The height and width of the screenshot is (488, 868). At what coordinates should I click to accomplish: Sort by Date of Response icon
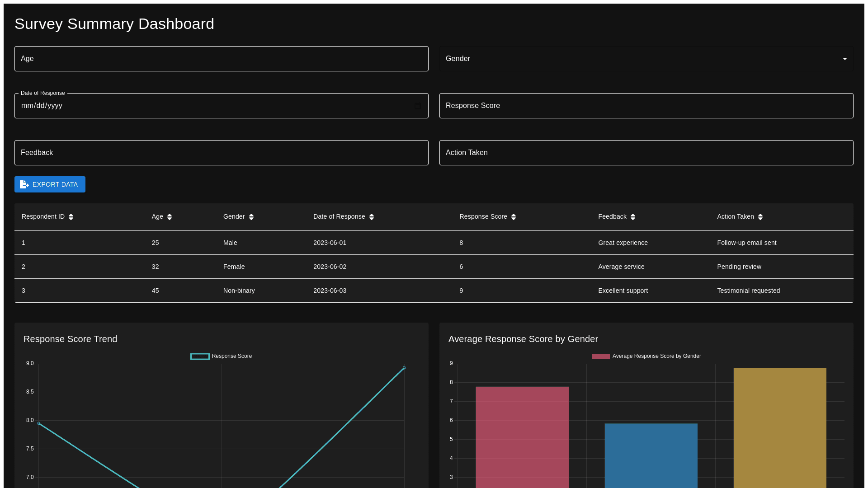click(372, 217)
